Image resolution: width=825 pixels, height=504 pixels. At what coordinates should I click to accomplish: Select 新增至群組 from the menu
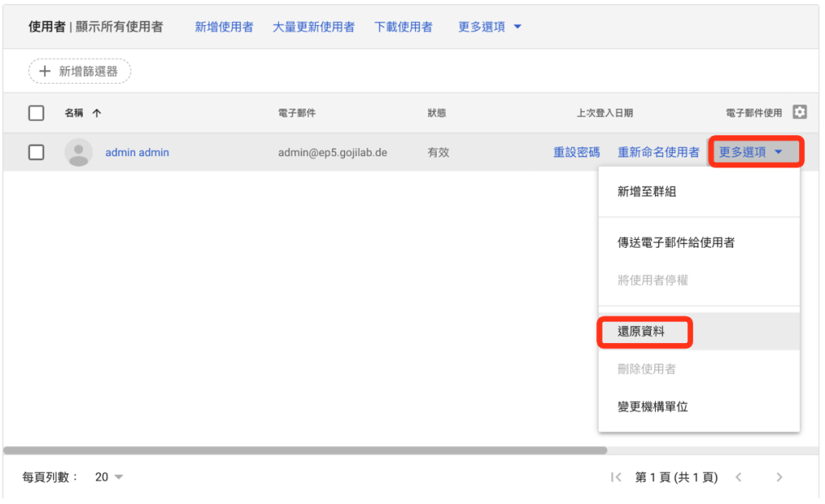[x=699, y=192]
